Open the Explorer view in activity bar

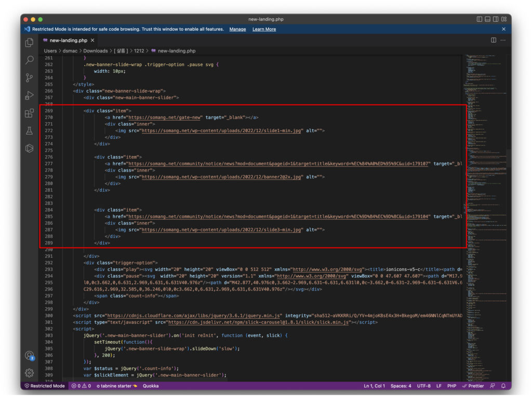(30, 43)
